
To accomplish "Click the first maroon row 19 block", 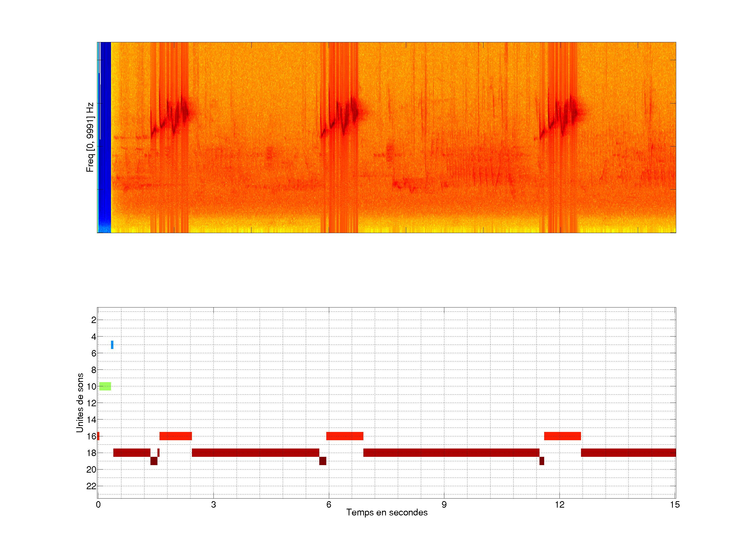I will tap(154, 461).
